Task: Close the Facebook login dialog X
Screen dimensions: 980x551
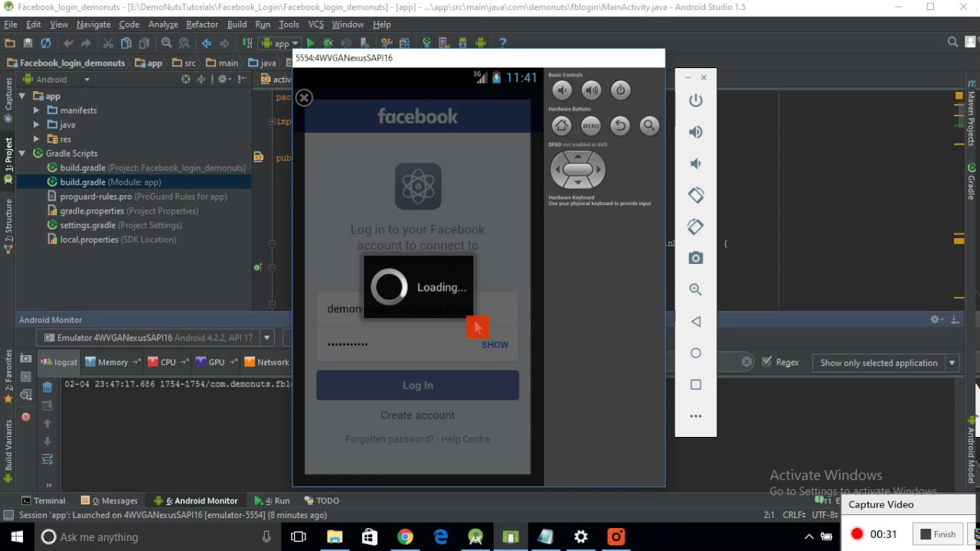Action: [x=304, y=98]
